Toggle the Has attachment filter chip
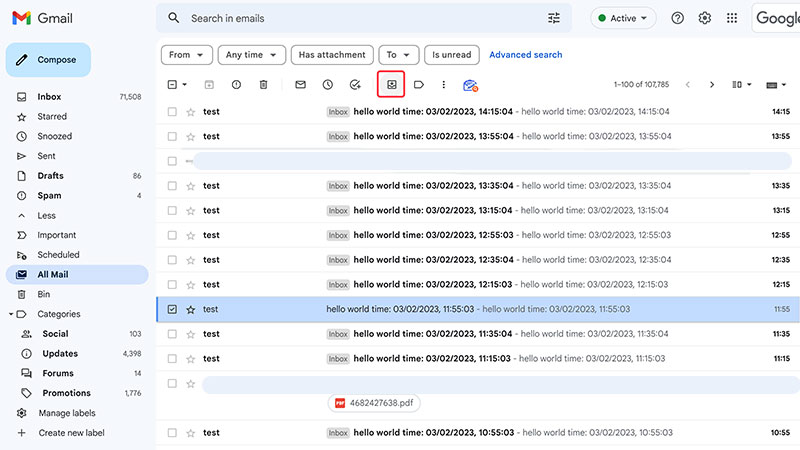 332,55
